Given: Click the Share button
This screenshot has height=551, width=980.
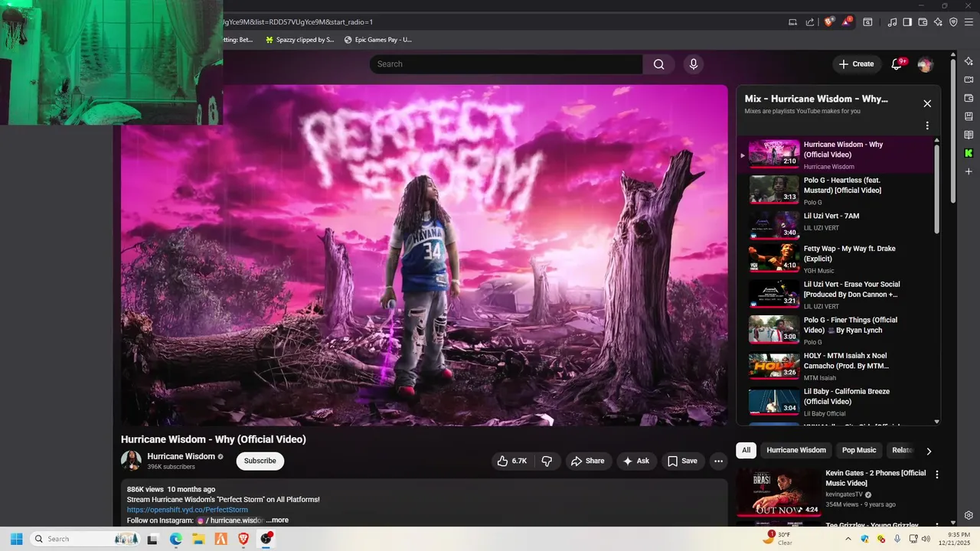Looking at the screenshot, I should pyautogui.click(x=588, y=461).
